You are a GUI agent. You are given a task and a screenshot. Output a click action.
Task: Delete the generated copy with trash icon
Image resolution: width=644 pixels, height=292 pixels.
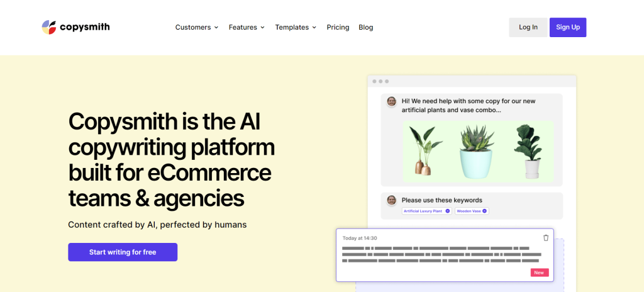pos(545,238)
